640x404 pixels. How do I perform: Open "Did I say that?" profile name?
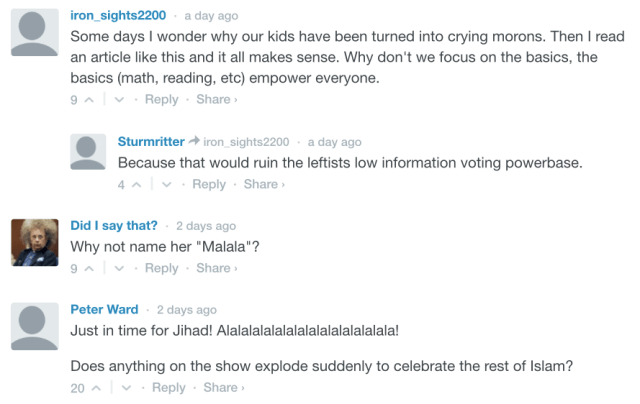click(113, 225)
